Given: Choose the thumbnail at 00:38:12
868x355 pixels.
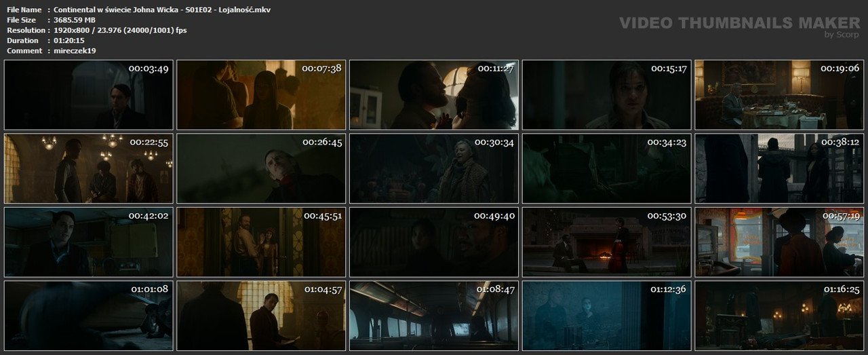Looking at the screenshot, I should click(x=779, y=168).
